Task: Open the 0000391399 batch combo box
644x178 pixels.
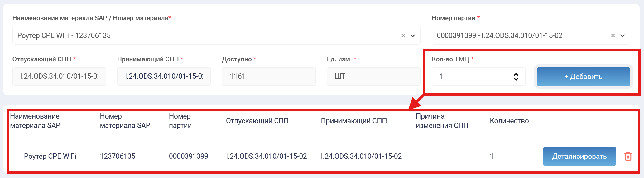Action: point(521,35)
